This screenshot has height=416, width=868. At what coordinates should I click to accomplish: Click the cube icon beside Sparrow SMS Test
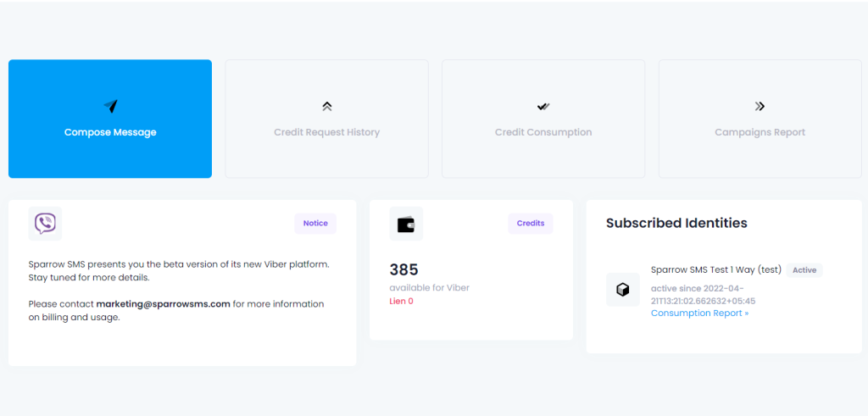pos(623,289)
